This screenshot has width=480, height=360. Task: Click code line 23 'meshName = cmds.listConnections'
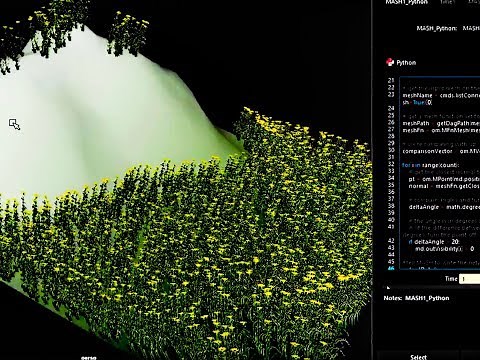[441, 95]
